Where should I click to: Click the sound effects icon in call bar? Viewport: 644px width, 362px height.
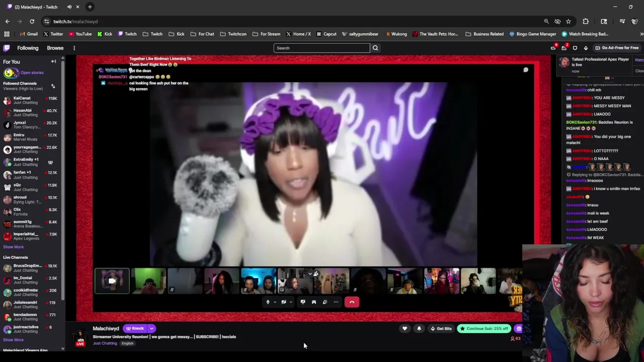(x=325, y=302)
